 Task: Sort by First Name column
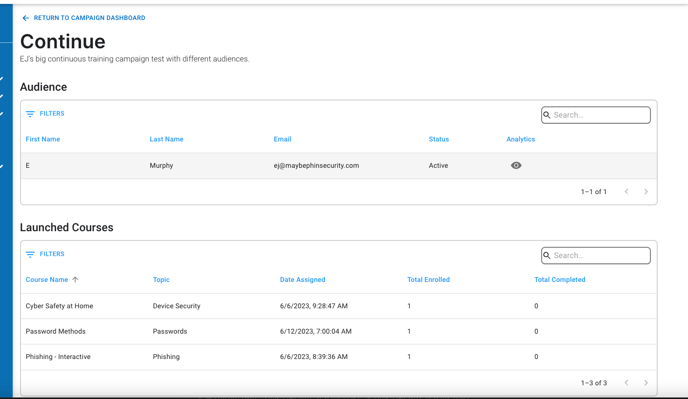(43, 139)
